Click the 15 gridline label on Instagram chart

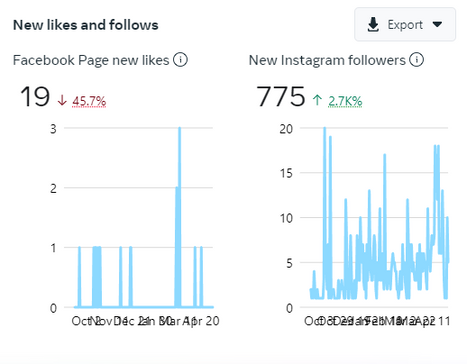coord(286,173)
